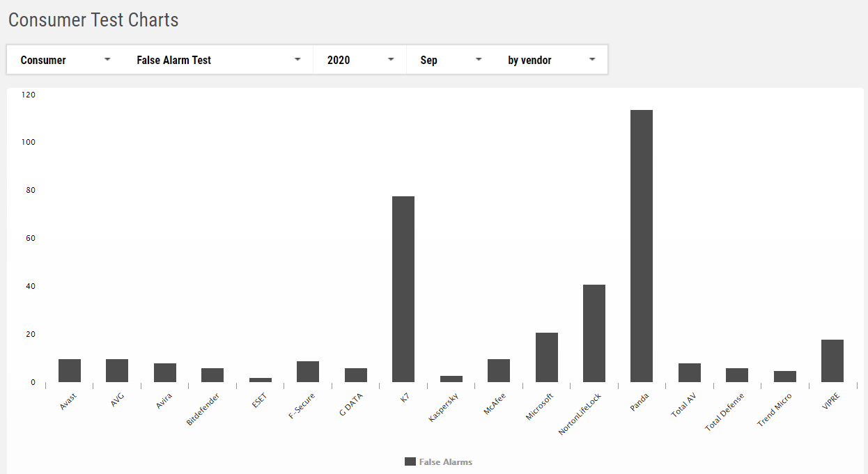Click the Total Defense bar
The height and width of the screenshot is (474, 868).
click(737, 375)
